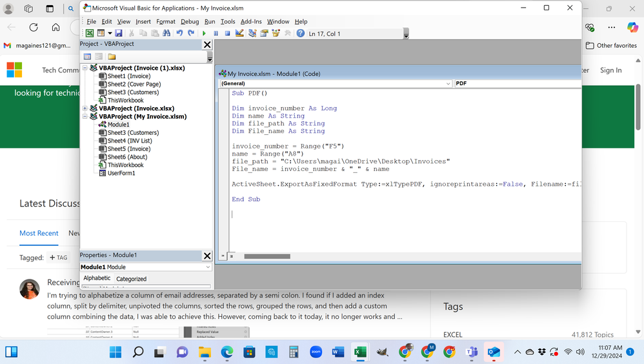The image size is (644, 364).
Task: Open the Module1 properties object dropdown
Action: (x=208, y=267)
